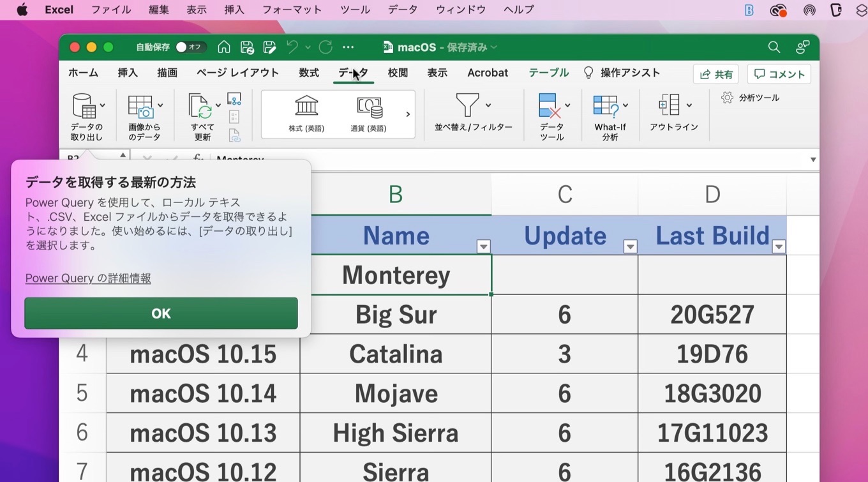The height and width of the screenshot is (482, 868).
Task: Dismiss the Power Query tip with OK
Action: (x=160, y=313)
